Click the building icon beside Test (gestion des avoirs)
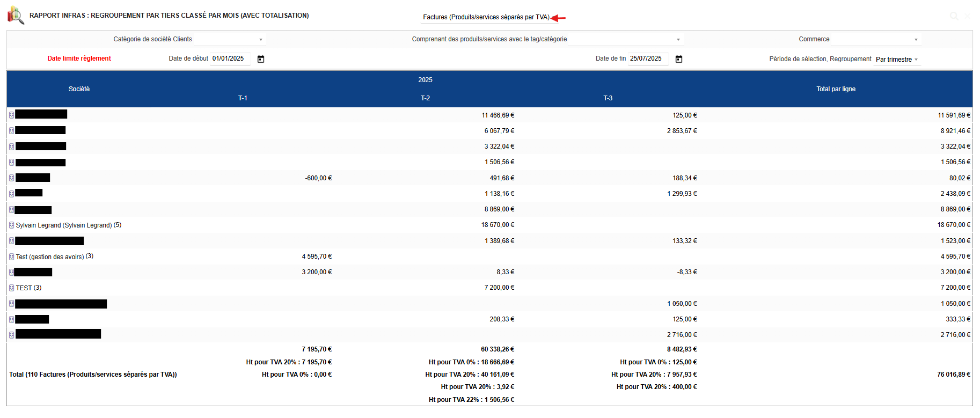980x418 pixels. click(11, 256)
